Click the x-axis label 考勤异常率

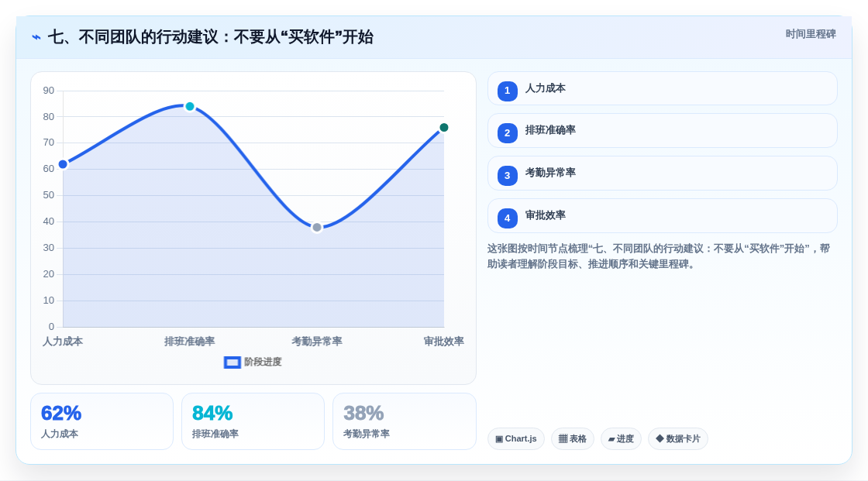point(317,342)
